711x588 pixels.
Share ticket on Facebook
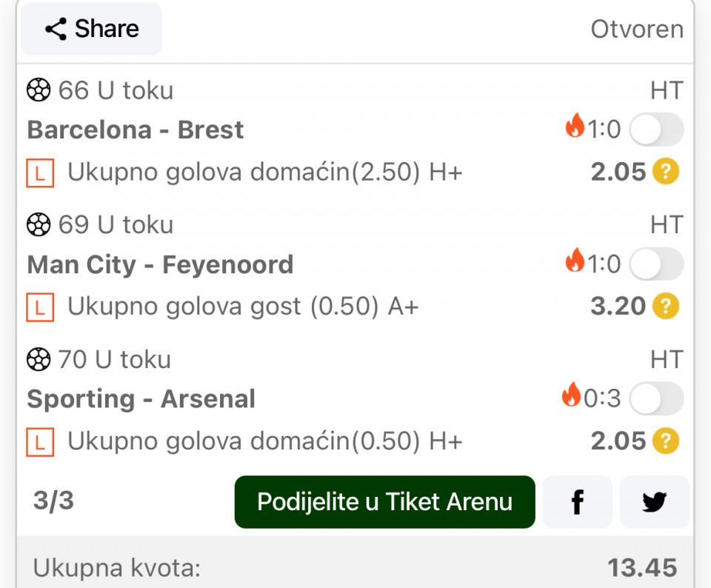pyautogui.click(x=577, y=502)
